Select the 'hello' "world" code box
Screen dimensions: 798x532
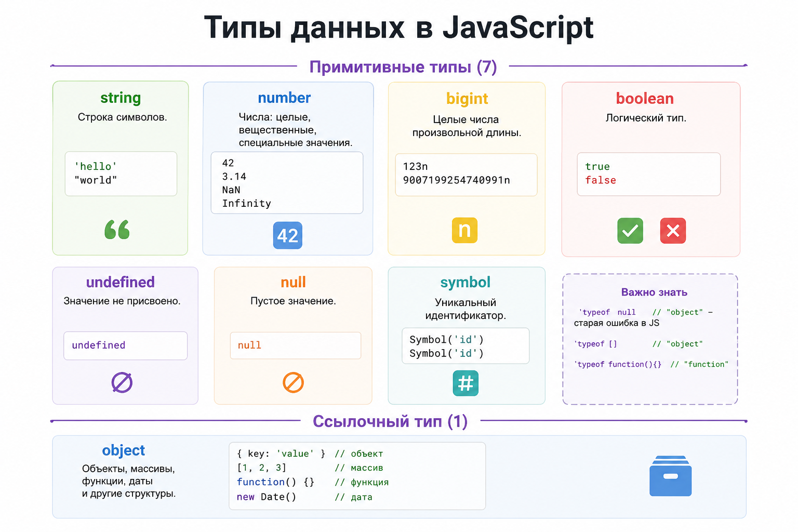[121, 174]
